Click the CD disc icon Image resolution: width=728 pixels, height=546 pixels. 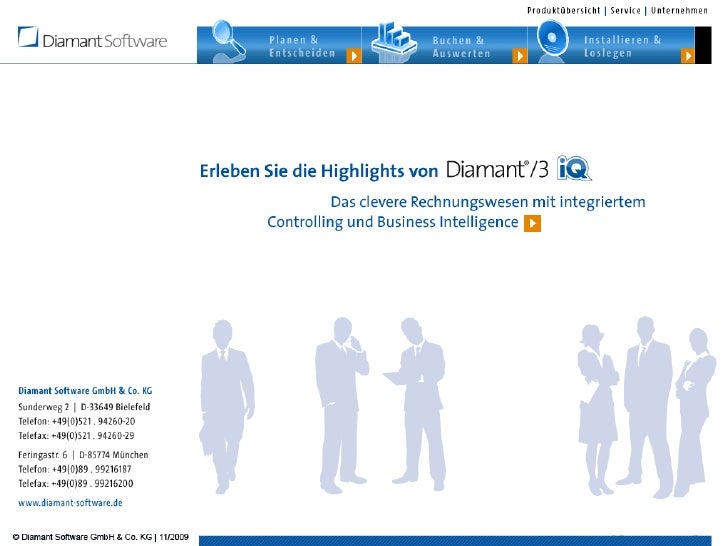coord(552,38)
